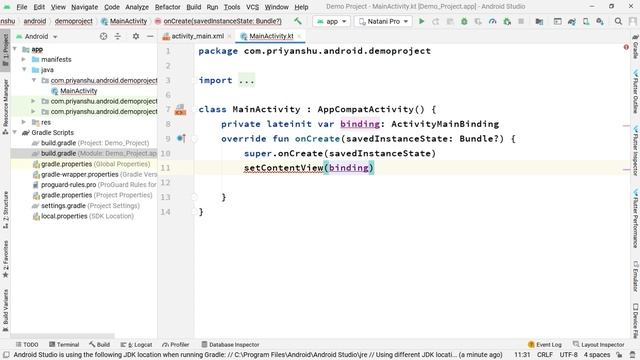Toggle the Flutter Outline side panel
Screen dimensions: 640x360
(635, 92)
